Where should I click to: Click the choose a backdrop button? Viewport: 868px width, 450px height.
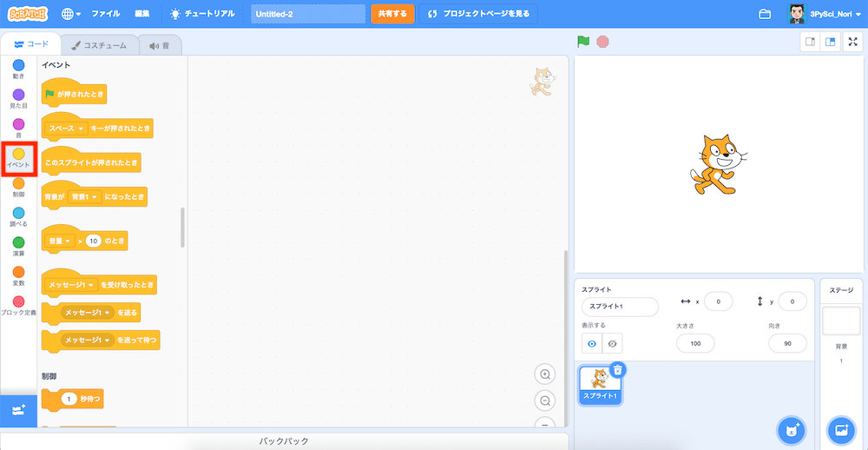coord(841,429)
